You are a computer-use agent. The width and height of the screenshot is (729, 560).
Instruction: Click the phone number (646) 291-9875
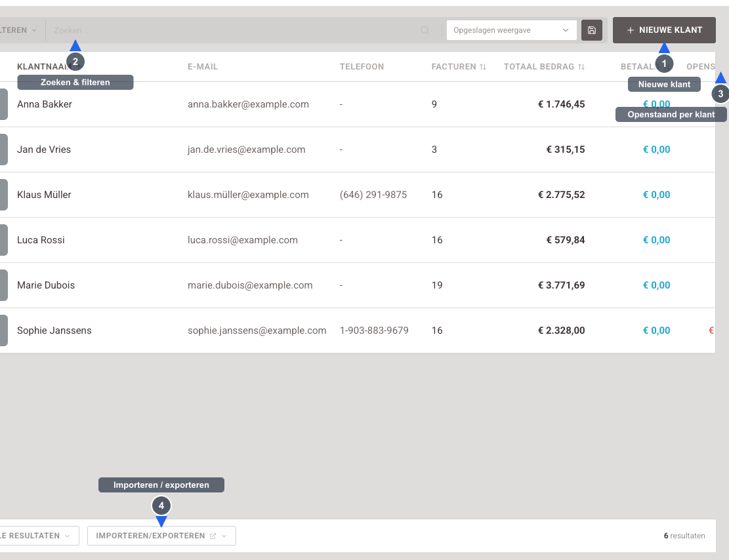pos(373,195)
